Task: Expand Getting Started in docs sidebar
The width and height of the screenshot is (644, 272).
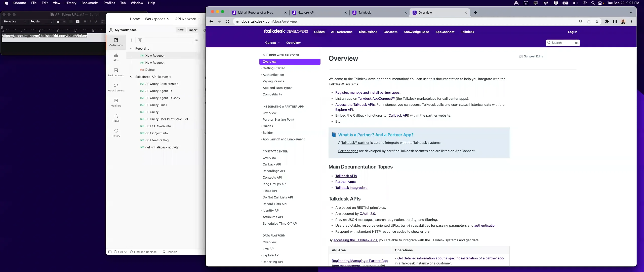Action: pos(261,68)
